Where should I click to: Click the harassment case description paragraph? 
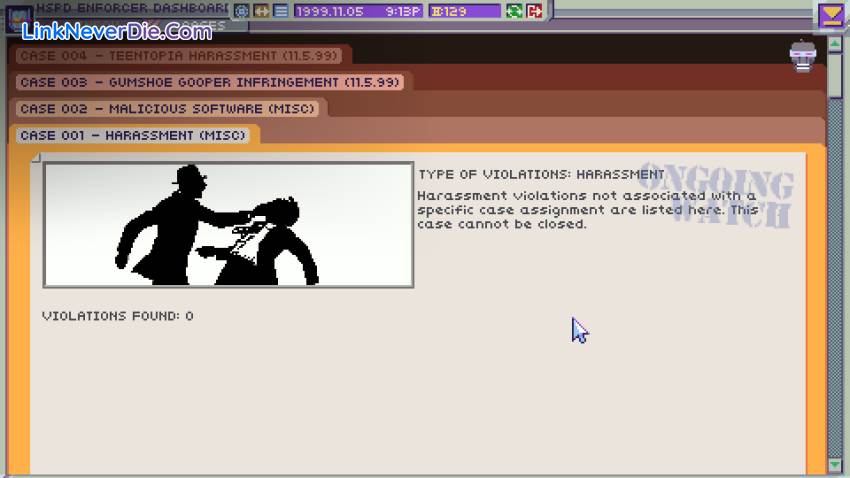(587, 210)
